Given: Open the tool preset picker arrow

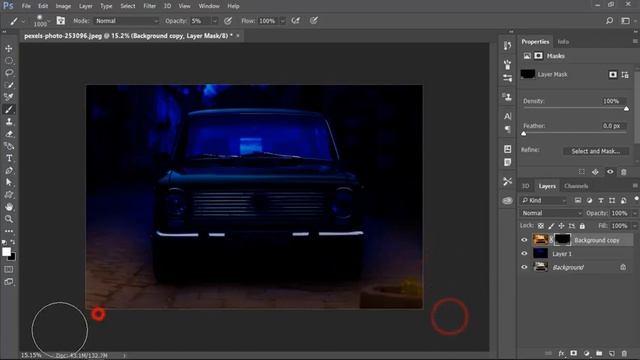Looking at the screenshot, I should point(23,21).
